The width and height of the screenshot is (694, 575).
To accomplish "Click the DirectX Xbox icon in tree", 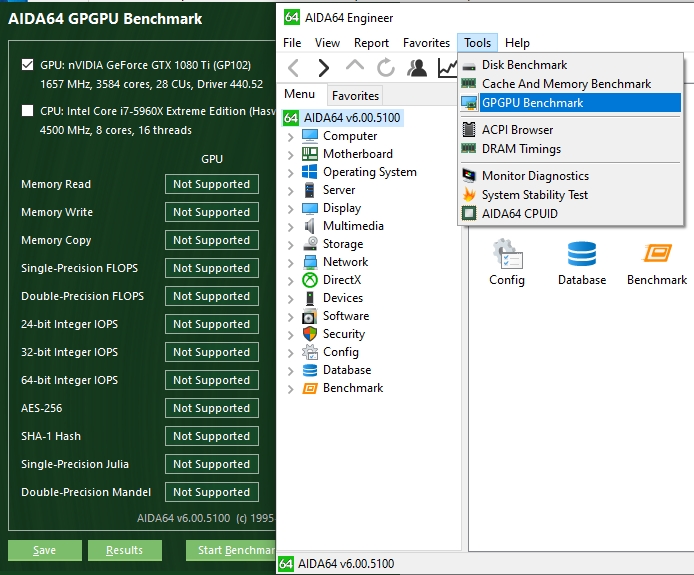I will click(x=309, y=280).
